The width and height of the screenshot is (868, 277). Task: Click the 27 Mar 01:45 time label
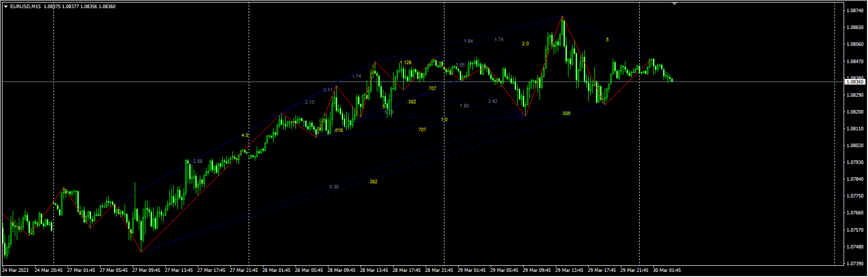(81, 270)
